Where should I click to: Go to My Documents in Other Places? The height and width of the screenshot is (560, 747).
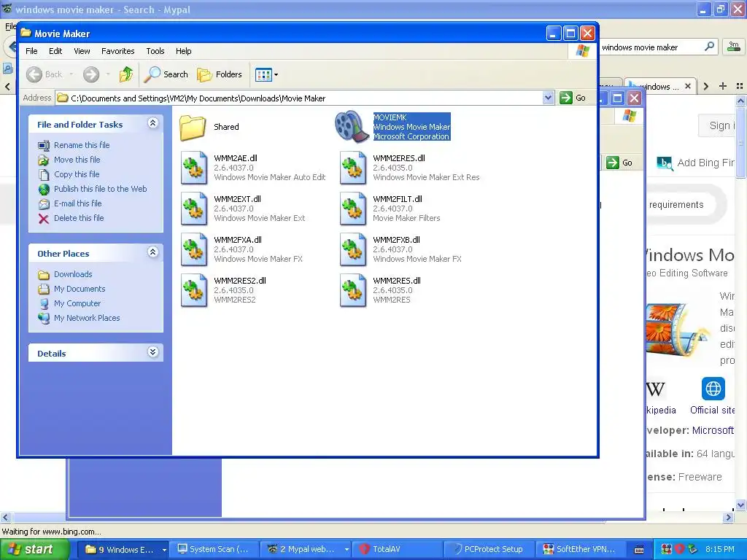click(79, 289)
